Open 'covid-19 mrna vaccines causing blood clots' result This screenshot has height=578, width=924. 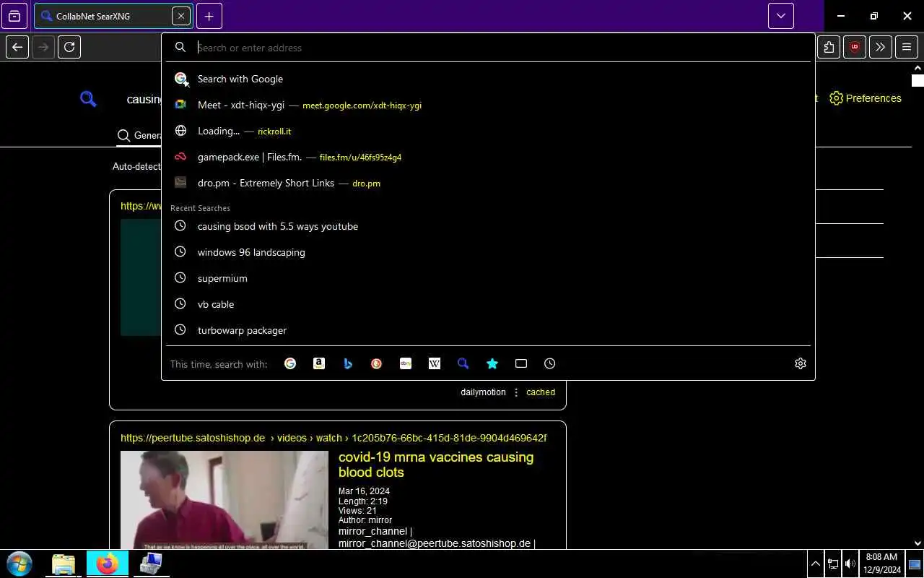(x=436, y=465)
